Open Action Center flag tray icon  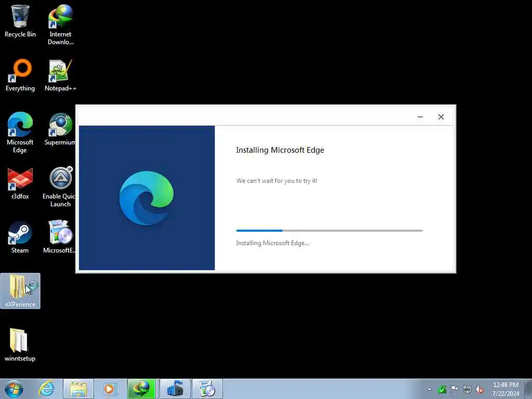coord(454,389)
